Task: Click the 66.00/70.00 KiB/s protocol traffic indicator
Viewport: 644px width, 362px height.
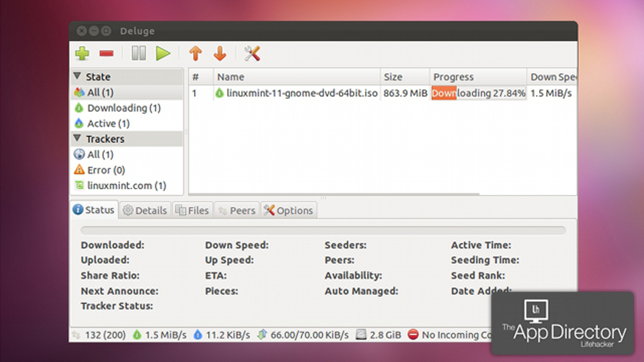Action: [x=303, y=335]
